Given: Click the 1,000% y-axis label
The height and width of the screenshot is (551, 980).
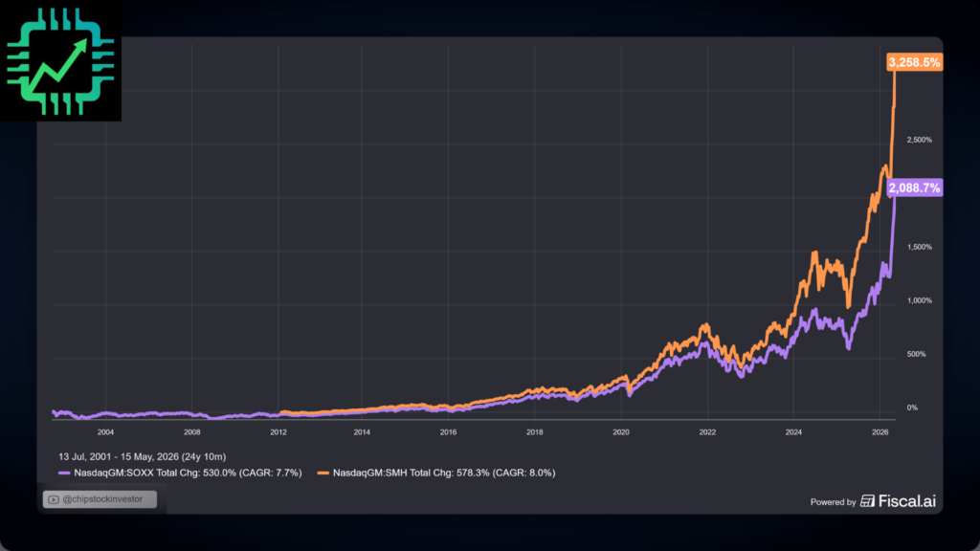Looking at the screenshot, I should tap(920, 300).
